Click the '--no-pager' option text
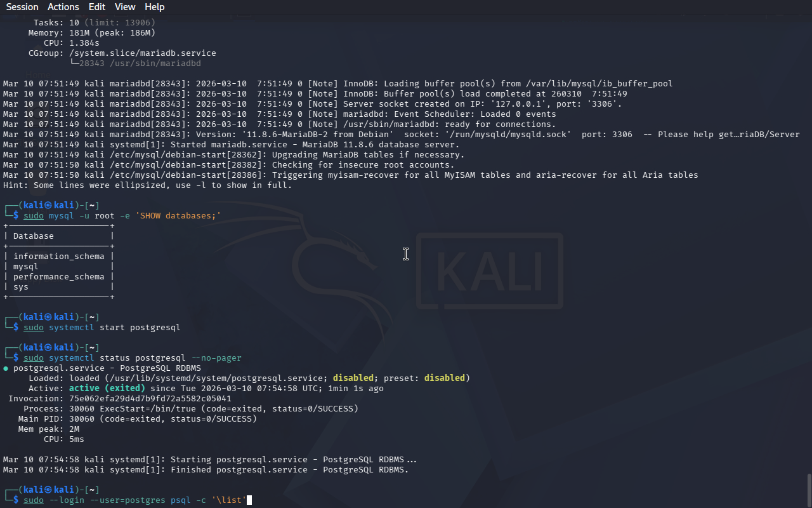Viewport: 812px width, 508px height. pos(216,358)
